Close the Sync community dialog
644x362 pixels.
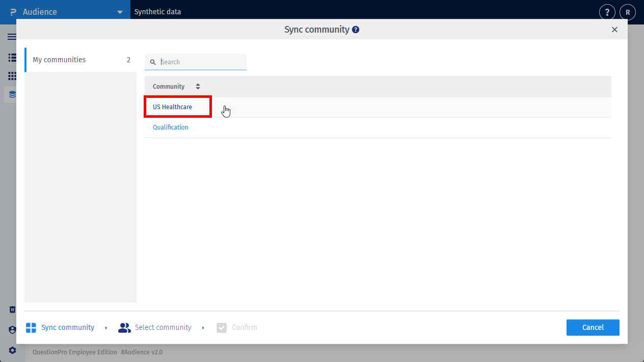pyautogui.click(x=614, y=30)
